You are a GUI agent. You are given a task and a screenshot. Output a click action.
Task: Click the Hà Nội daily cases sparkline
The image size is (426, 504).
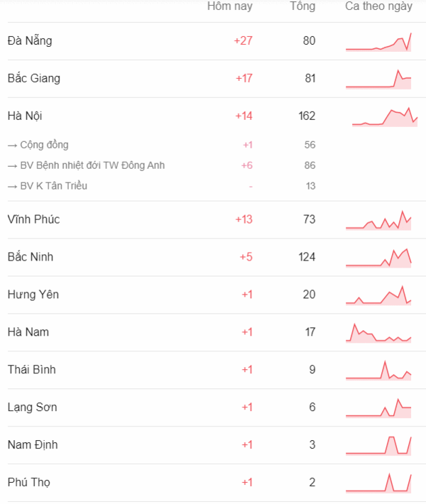[x=385, y=117]
